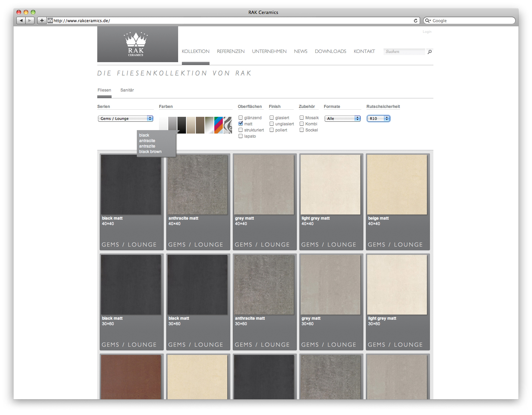Pick the light beige color swatch

click(191, 125)
